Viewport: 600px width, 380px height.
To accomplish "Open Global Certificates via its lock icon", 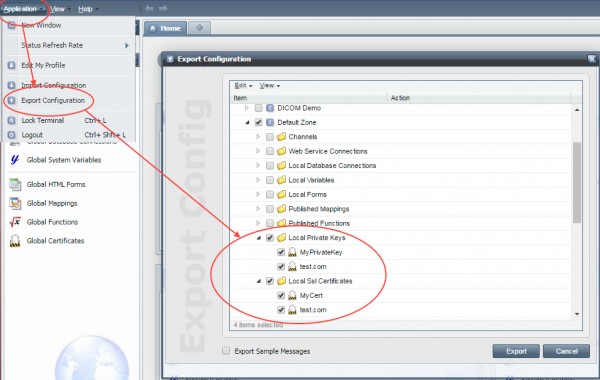I will (15, 241).
